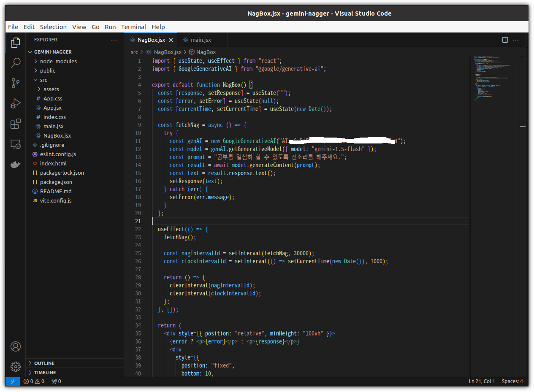
Task: Open the Manage gear icon
Action: [x=16, y=366]
